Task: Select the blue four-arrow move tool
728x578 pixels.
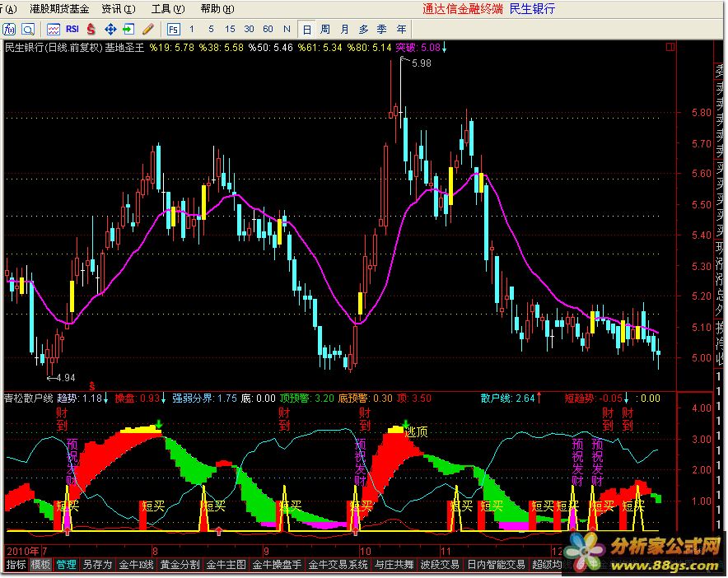Action: pyautogui.click(x=110, y=30)
